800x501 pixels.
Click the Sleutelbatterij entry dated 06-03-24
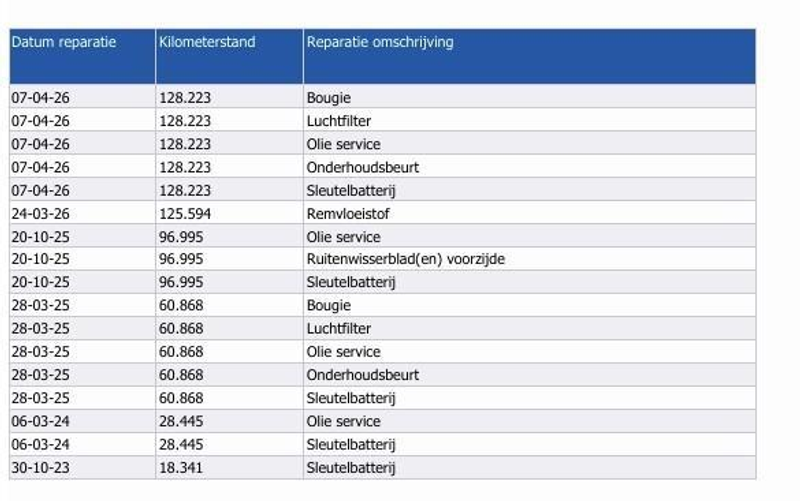click(x=351, y=444)
